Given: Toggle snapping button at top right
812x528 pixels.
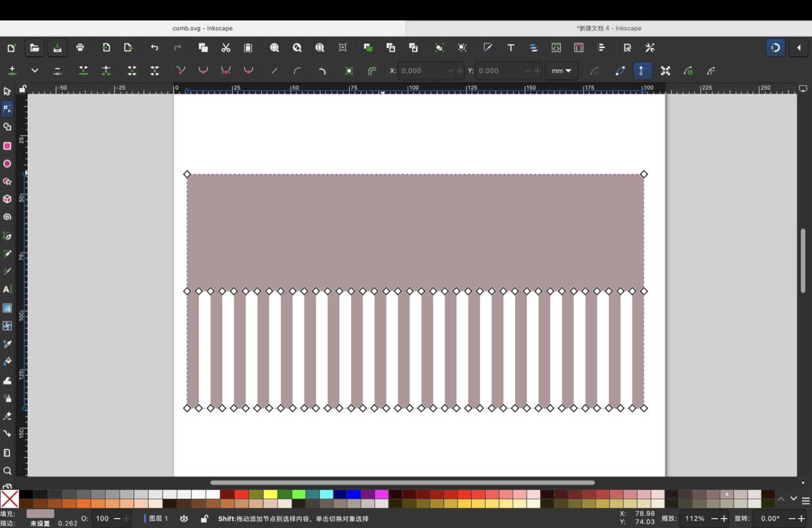Looking at the screenshot, I should [x=776, y=47].
